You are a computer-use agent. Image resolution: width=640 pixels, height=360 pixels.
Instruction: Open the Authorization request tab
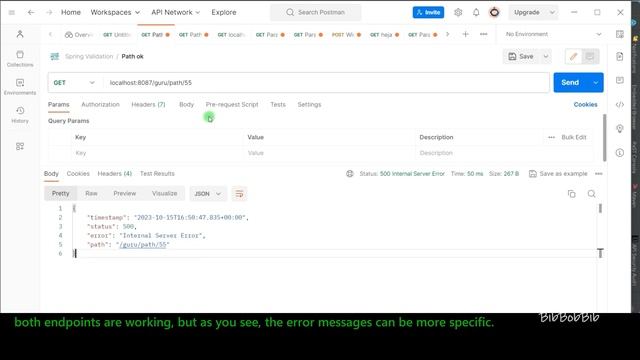click(x=100, y=104)
